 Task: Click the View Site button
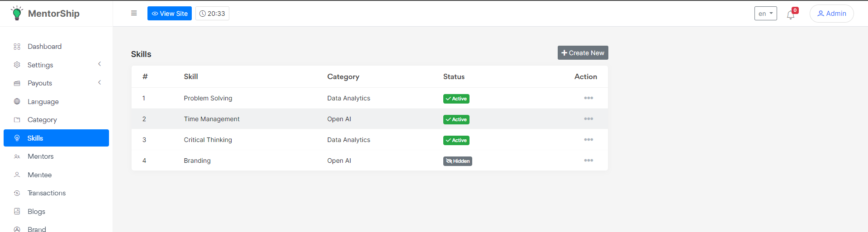pos(170,14)
